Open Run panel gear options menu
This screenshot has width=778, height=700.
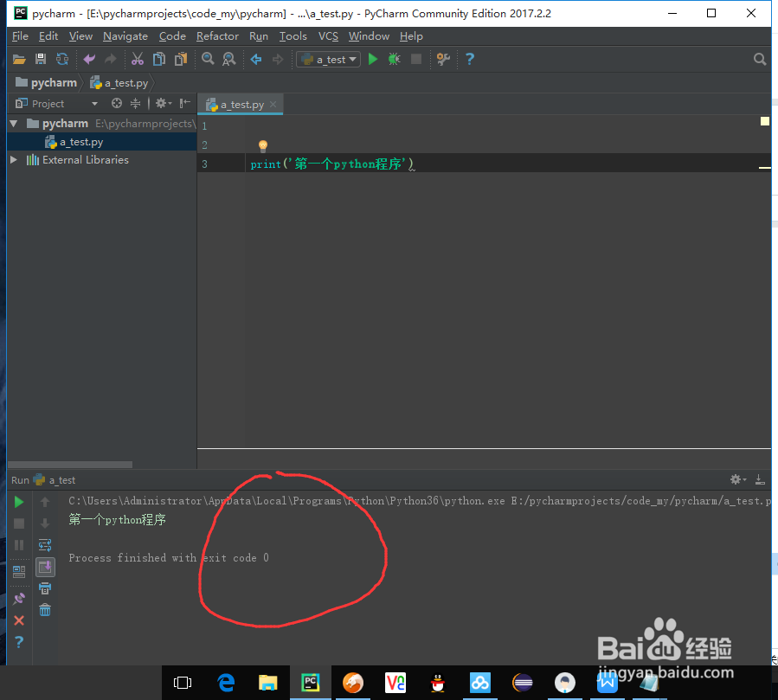[738, 479]
